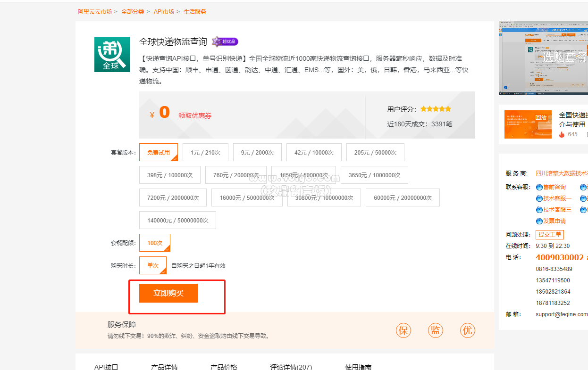Select the 760元 / 200000次 package

(236, 175)
